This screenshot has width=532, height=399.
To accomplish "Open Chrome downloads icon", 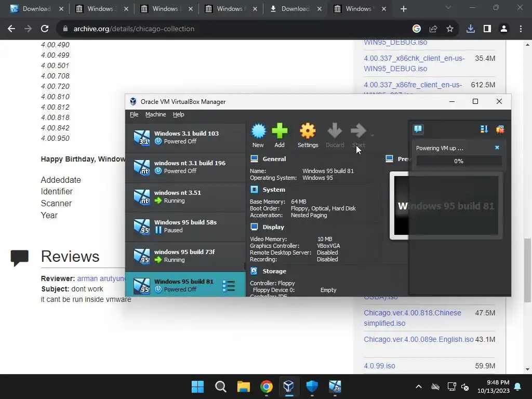I will click(x=471, y=29).
